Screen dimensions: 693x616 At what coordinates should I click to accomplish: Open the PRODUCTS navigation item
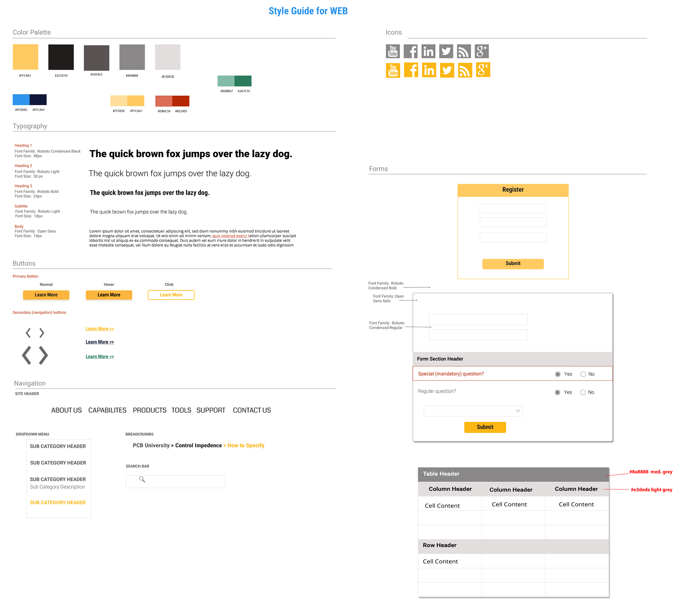tap(149, 410)
